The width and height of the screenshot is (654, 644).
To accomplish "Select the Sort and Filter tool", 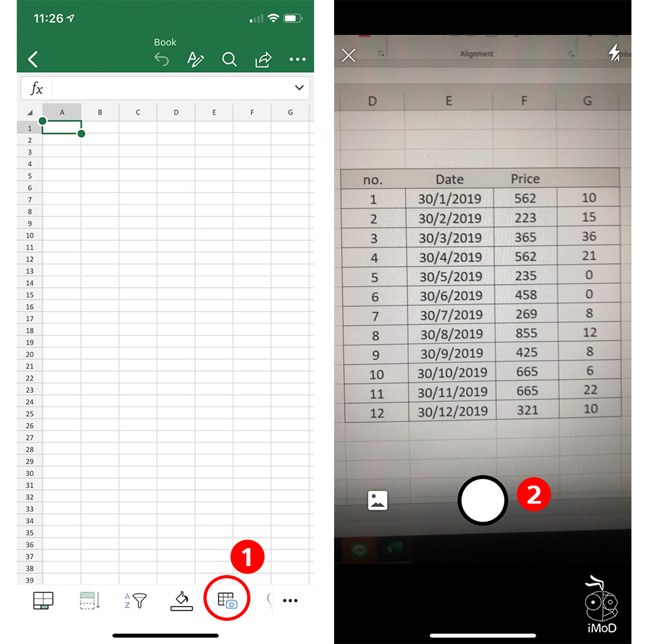I will (135, 600).
